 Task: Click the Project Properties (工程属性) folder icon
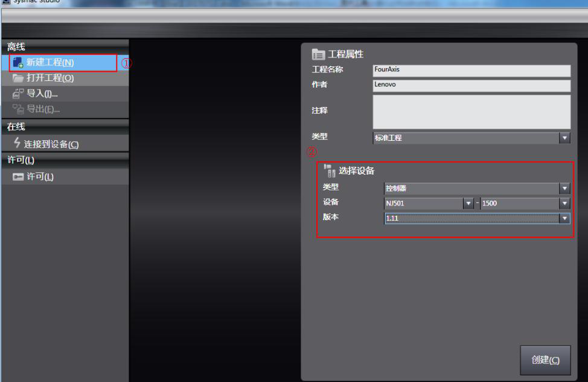click(318, 54)
